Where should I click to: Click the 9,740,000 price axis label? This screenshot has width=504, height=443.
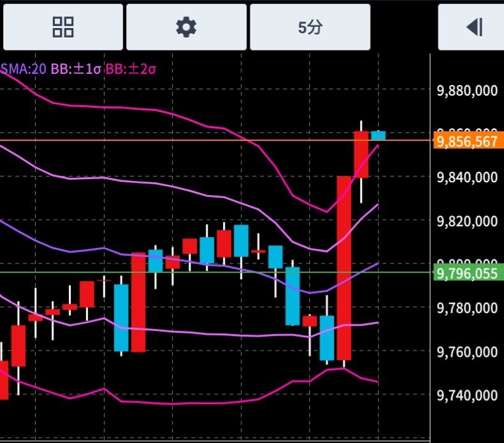(466, 395)
